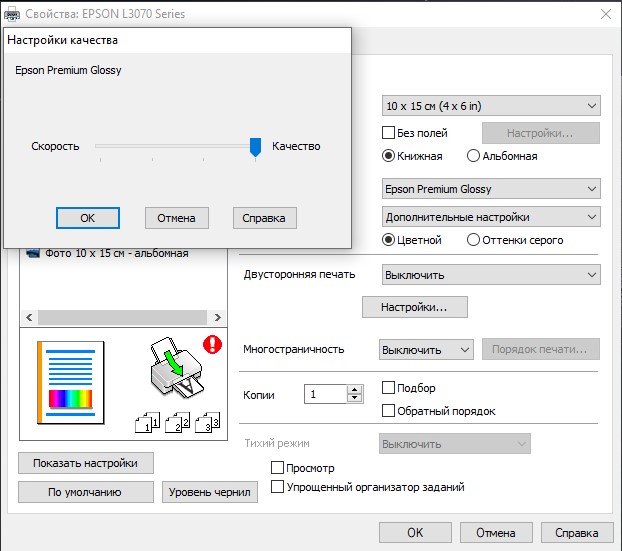Click OK at the bottom of properties window
Screen dimensions: 622x551
(415, 532)
